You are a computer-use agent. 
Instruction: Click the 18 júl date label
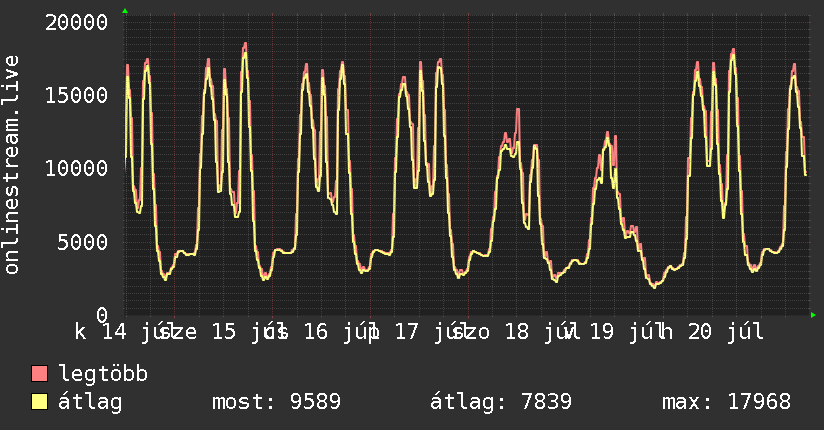click(542, 332)
